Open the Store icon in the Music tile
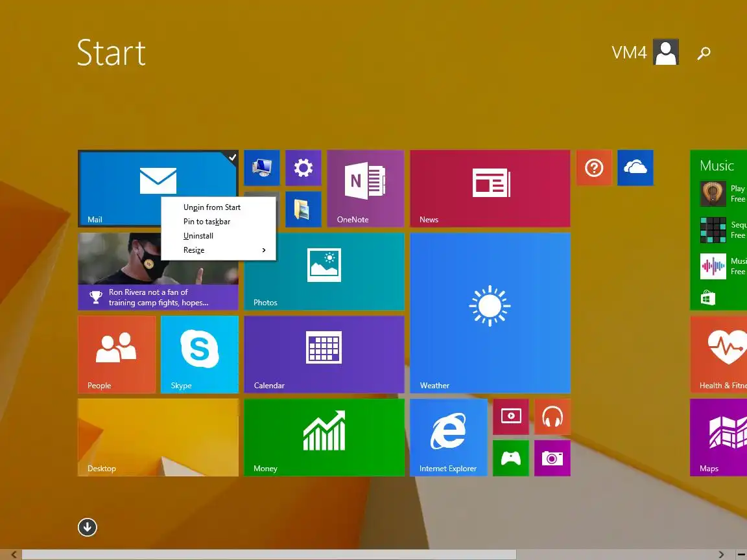747x560 pixels. coord(708,297)
